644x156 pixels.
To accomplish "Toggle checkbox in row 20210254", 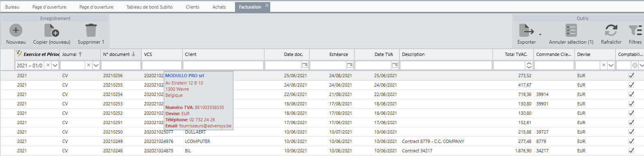I will [x=631, y=94].
